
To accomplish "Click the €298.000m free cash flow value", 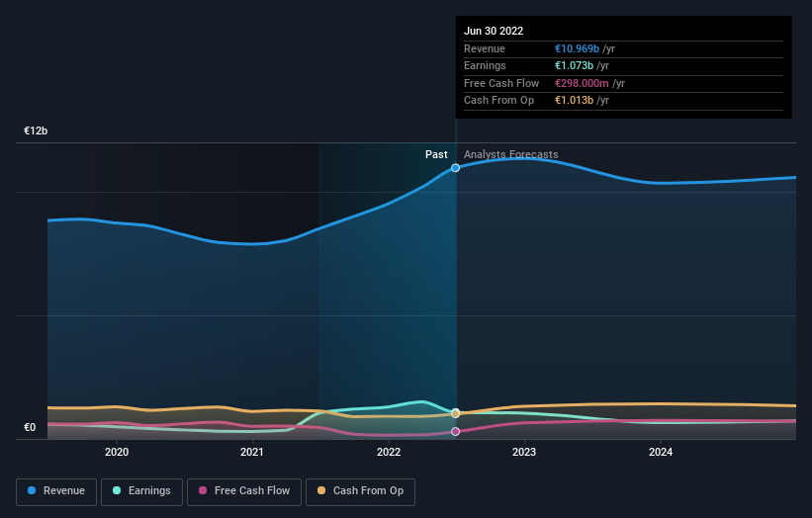I will (582, 83).
